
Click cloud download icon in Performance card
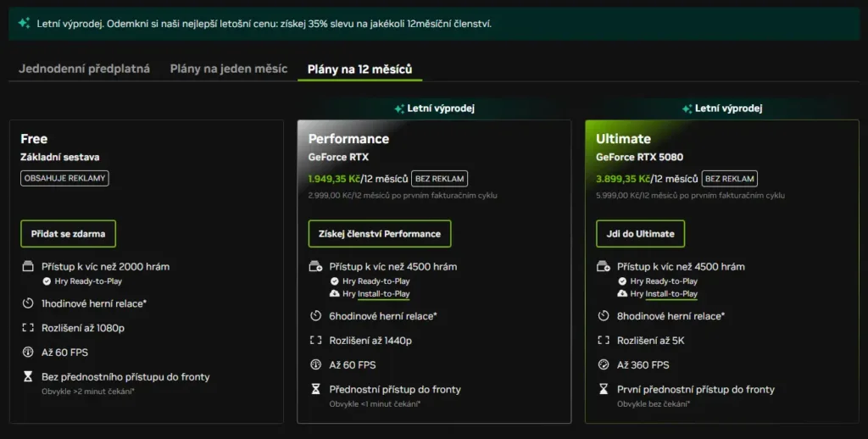334,293
